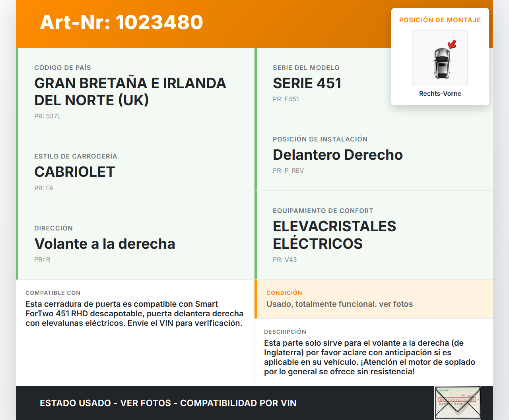Viewport: 509px width, 420px height.
Task: Click the "DIRECCIÓN" label
Action: coord(53,228)
